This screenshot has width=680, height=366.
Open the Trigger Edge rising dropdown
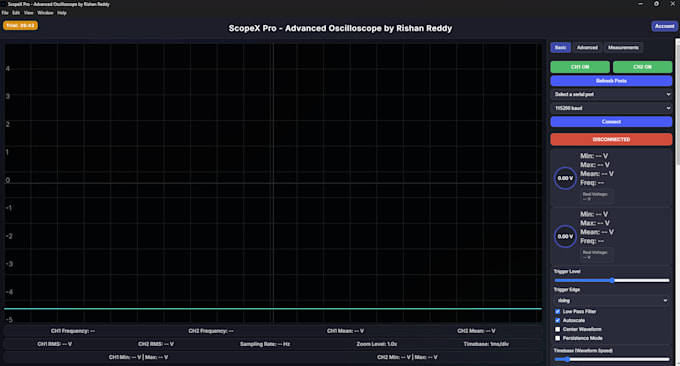point(611,300)
